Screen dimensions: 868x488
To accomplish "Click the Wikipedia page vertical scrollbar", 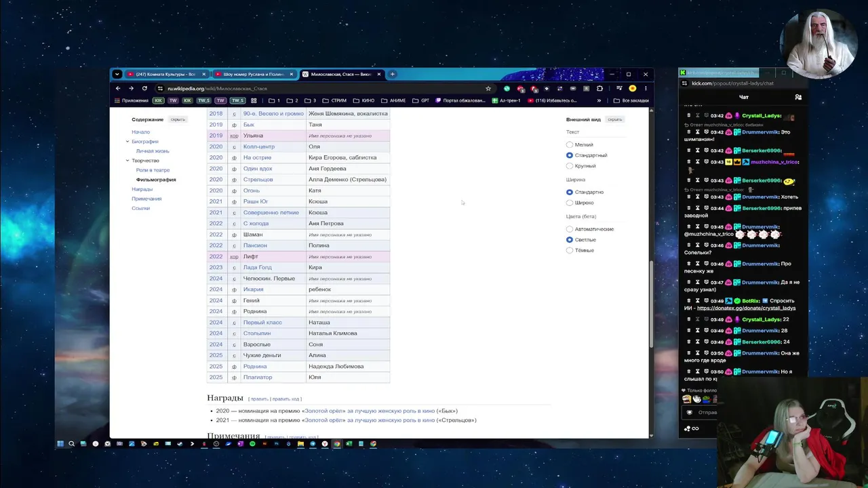I will [651, 305].
